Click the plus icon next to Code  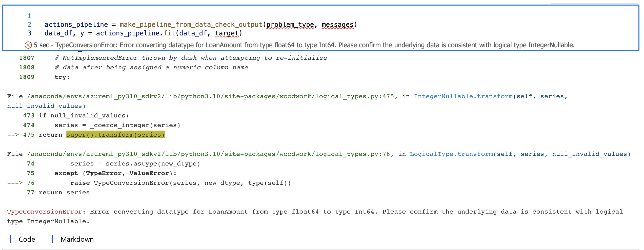(11, 239)
